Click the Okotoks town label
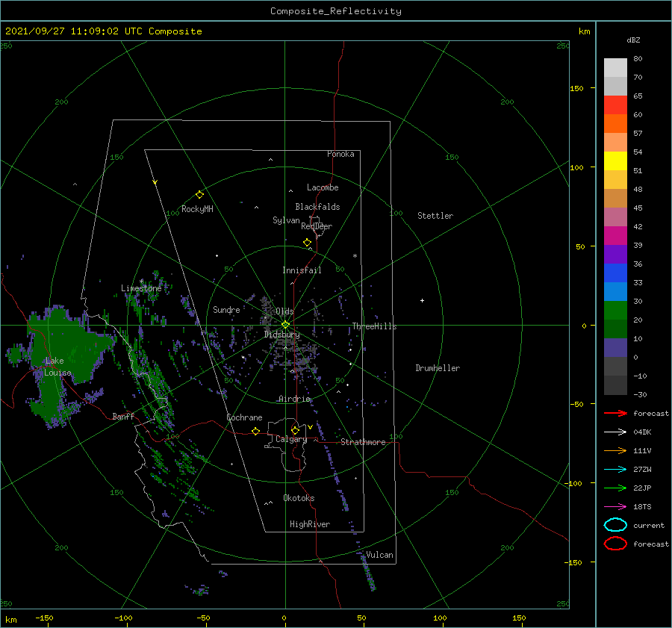The image size is (672, 628). [x=299, y=498]
